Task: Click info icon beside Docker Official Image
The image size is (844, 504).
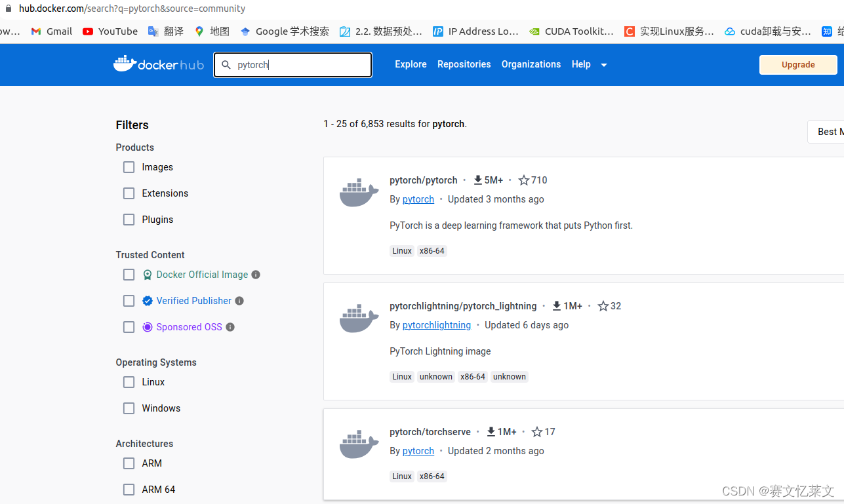Action: (256, 275)
